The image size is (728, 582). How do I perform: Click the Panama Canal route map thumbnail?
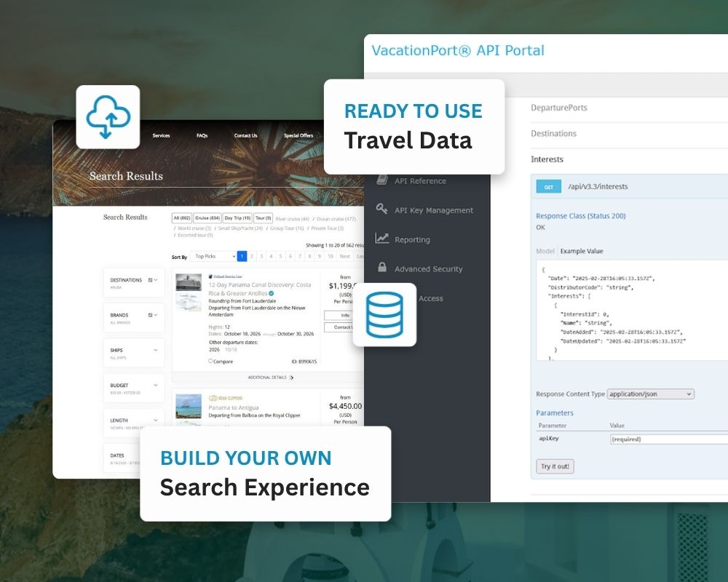coord(189,300)
